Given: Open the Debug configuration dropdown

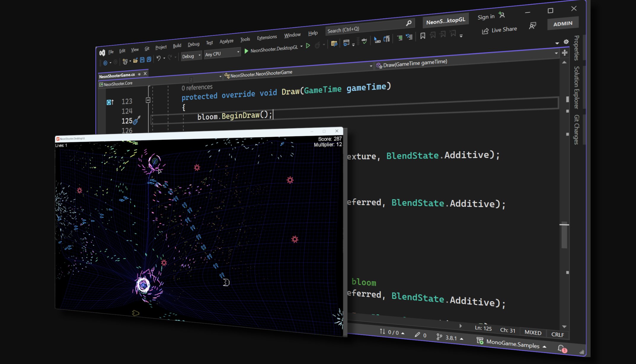Looking at the screenshot, I should [x=191, y=56].
